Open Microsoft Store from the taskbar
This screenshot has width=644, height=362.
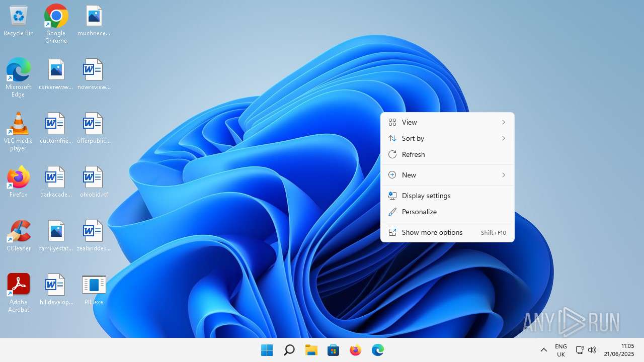(333, 350)
